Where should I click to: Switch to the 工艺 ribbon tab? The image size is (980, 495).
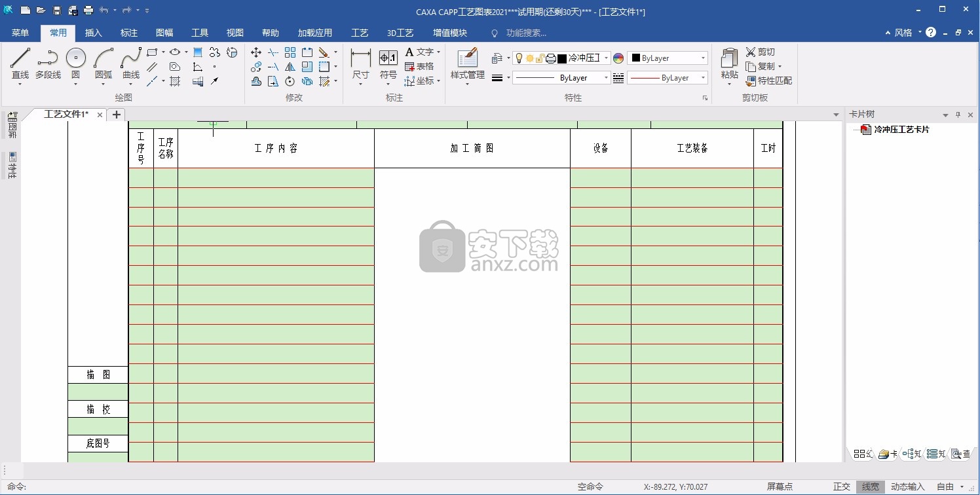click(x=360, y=33)
